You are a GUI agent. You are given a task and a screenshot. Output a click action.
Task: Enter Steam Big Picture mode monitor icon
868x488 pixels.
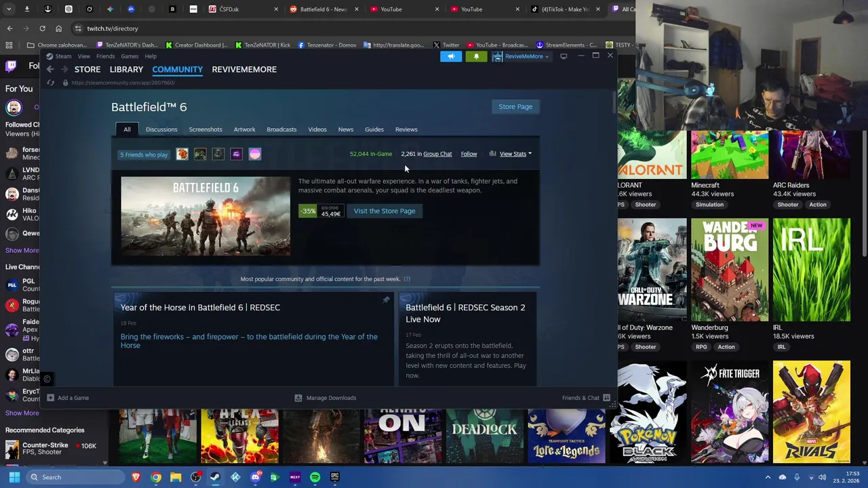pos(564,56)
